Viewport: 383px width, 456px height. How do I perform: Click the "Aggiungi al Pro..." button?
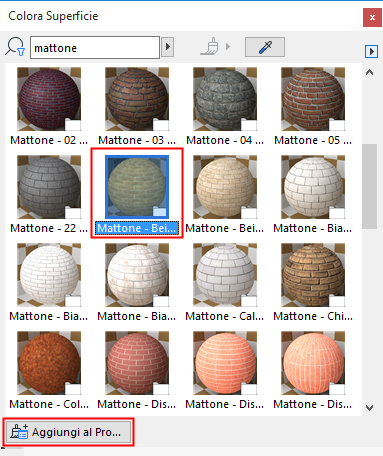pyautogui.click(x=69, y=432)
